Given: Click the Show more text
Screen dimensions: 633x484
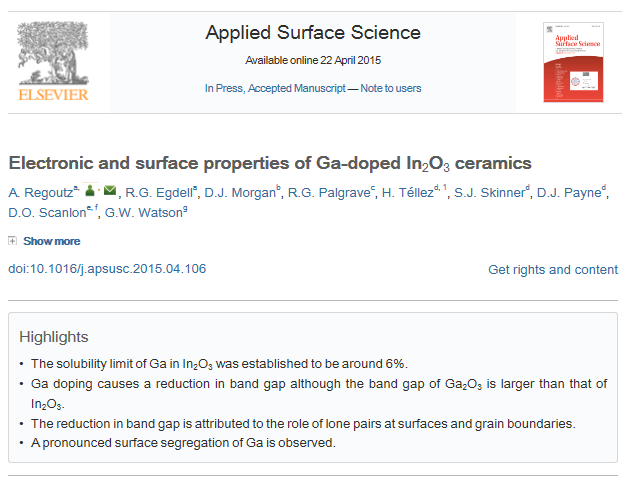Looking at the screenshot, I should [52, 241].
